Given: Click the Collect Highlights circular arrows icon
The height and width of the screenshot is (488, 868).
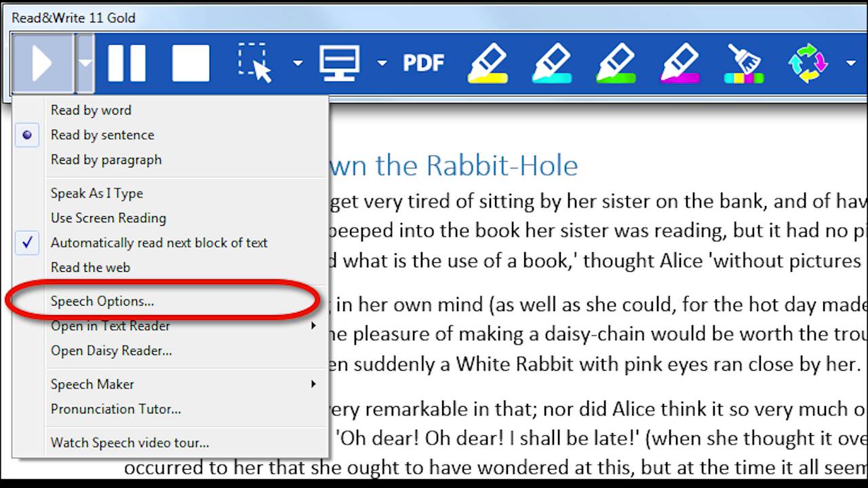Looking at the screenshot, I should [x=808, y=63].
